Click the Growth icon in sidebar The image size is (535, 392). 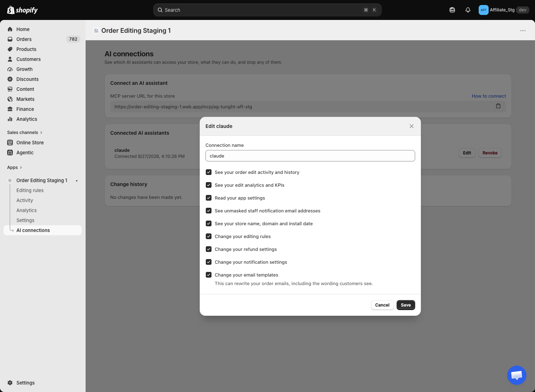pyautogui.click(x=10, y=69)
